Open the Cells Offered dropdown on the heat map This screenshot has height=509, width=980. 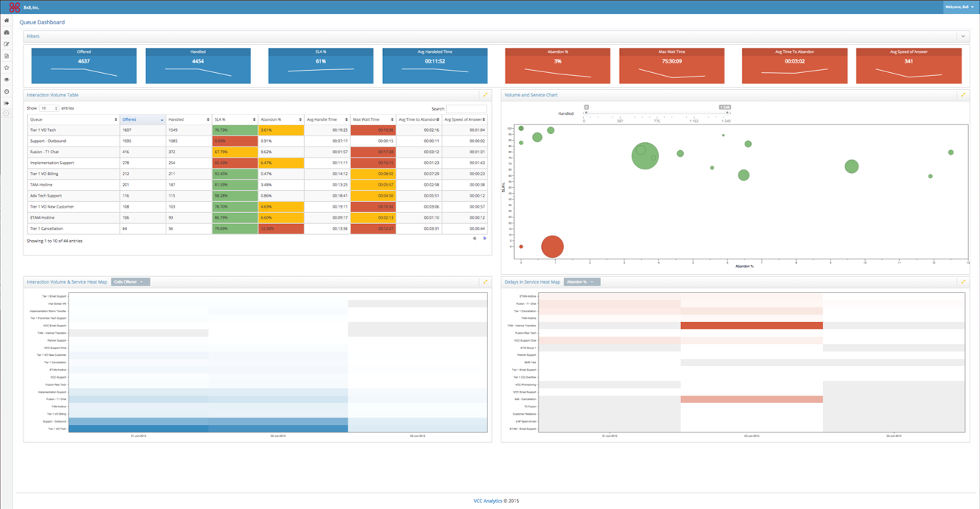pos(130,281)
